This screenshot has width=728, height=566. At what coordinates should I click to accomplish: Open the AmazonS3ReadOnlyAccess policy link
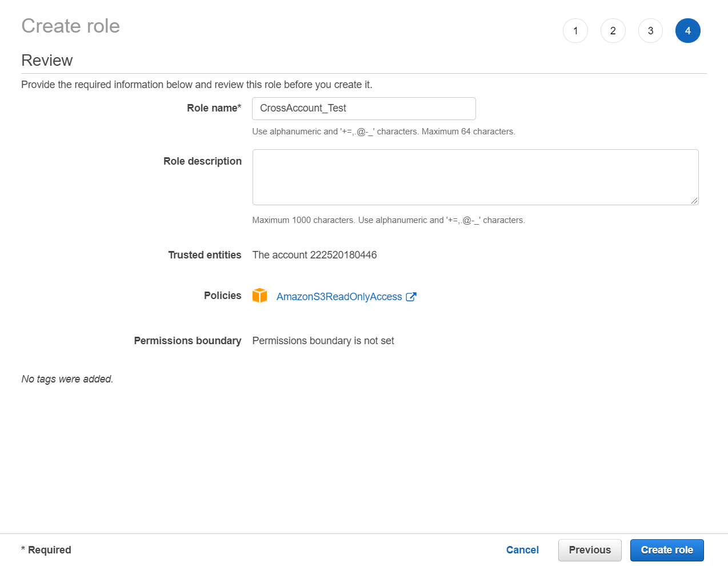point(339,297)
